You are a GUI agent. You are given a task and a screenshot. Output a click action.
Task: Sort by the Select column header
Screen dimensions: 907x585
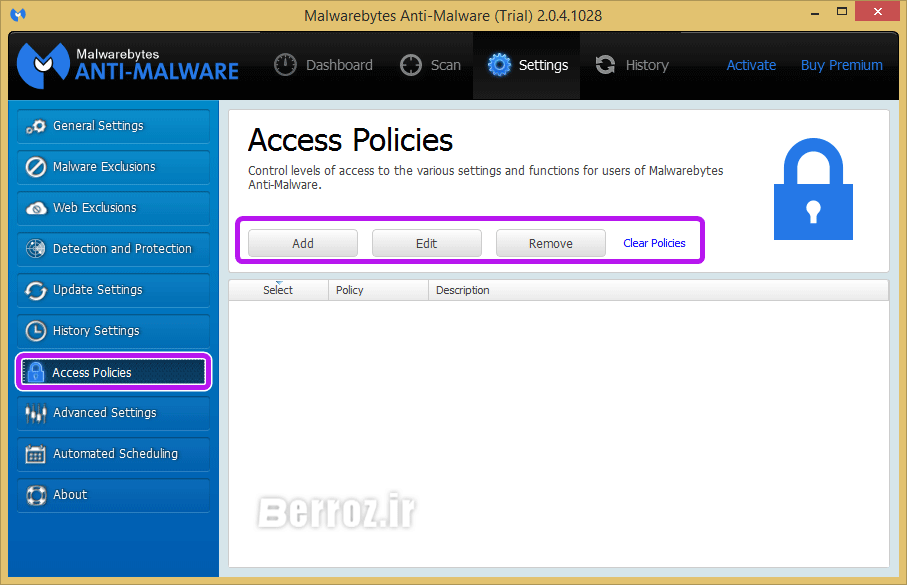click(x=278, y=290)
